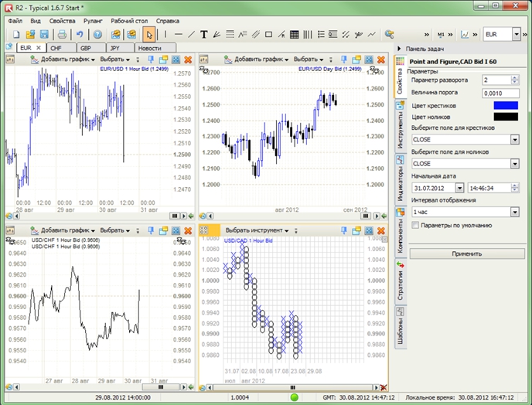Select the Text tool (T) in toolbar
Viewport: 532px width, 405px height.
(x=204, y=35)
